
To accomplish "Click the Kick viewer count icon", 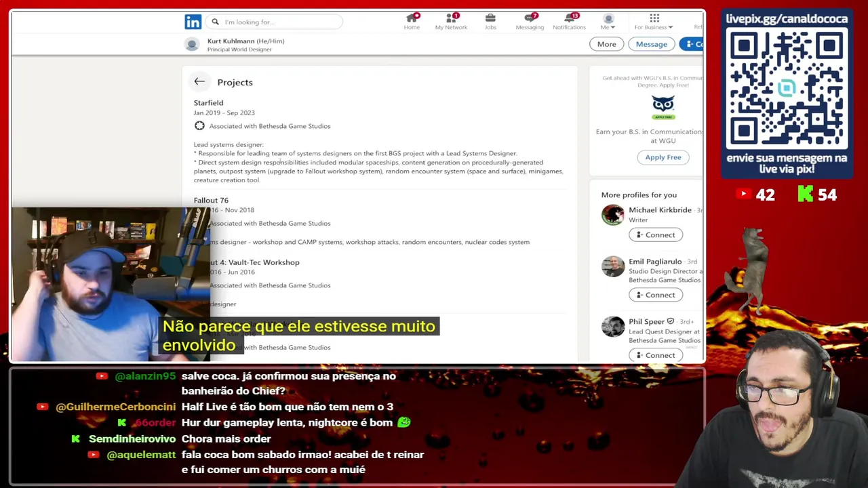I will pyautogui.click(x=805, y=195).
